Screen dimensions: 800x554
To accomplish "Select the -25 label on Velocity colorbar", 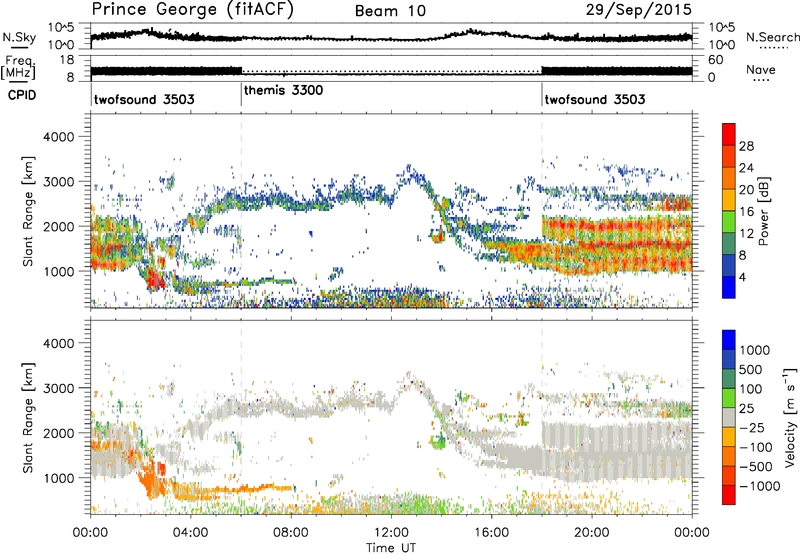I will point(752,427).
